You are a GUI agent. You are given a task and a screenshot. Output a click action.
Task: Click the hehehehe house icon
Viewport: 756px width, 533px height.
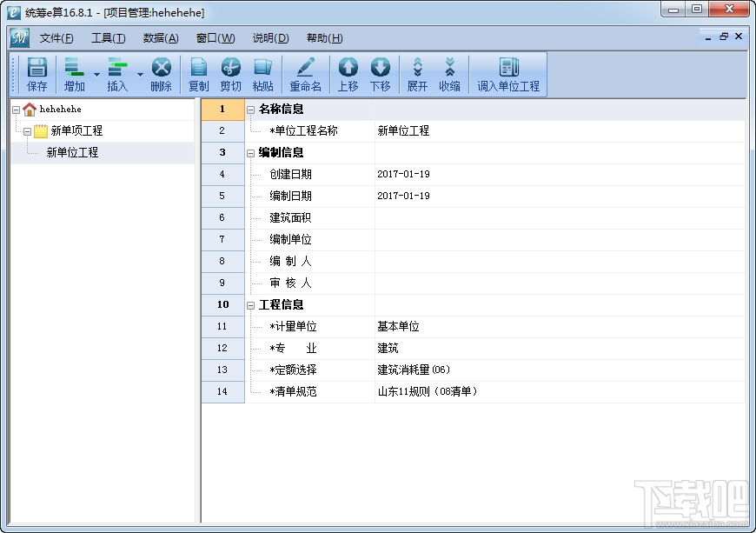tap(30, 110)
